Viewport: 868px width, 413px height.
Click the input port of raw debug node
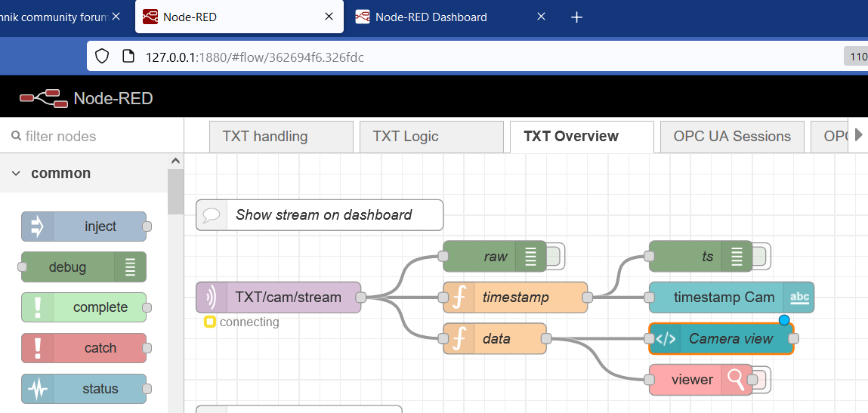pos(443,256)
